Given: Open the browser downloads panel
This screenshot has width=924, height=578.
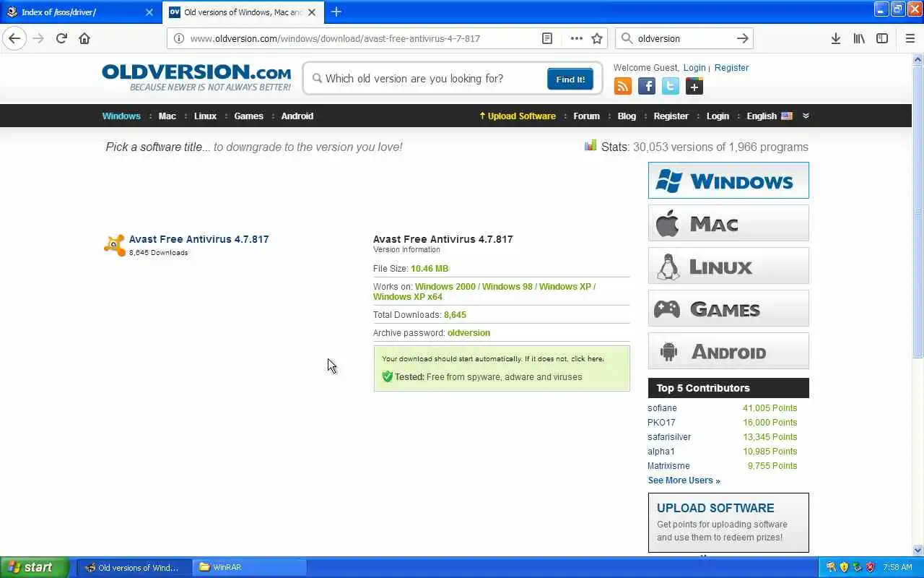Looking at the screenshot, I should point(835,38).
